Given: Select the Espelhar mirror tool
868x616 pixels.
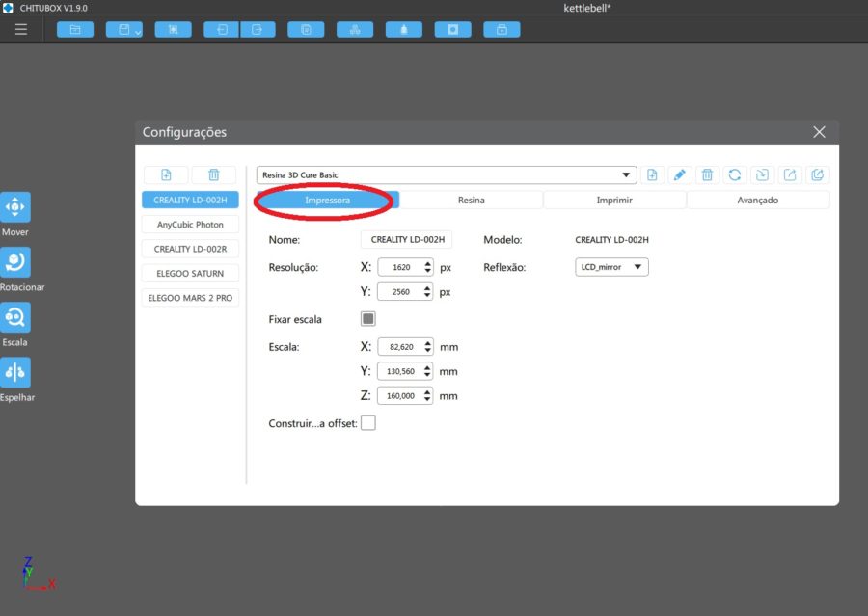Looking at the screenshot, I should (x=15, y=372).
